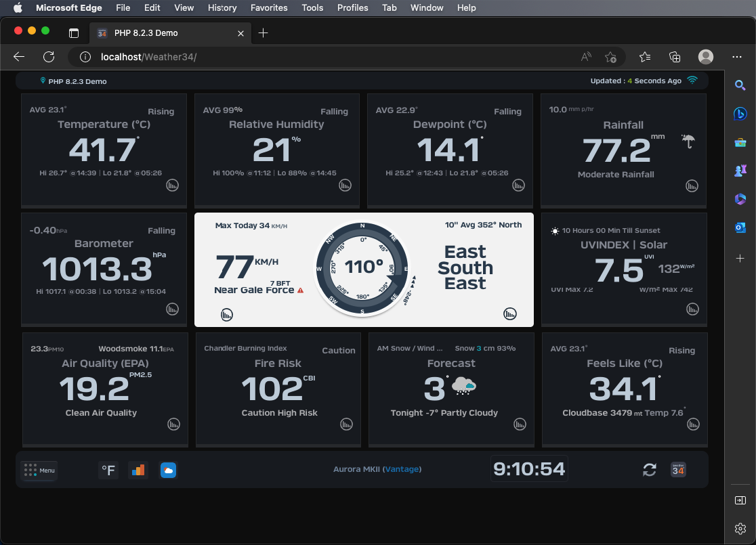Open Outlook sidebar icon
756x545 pixels.
pyautogui.click(x=740, y=227)
